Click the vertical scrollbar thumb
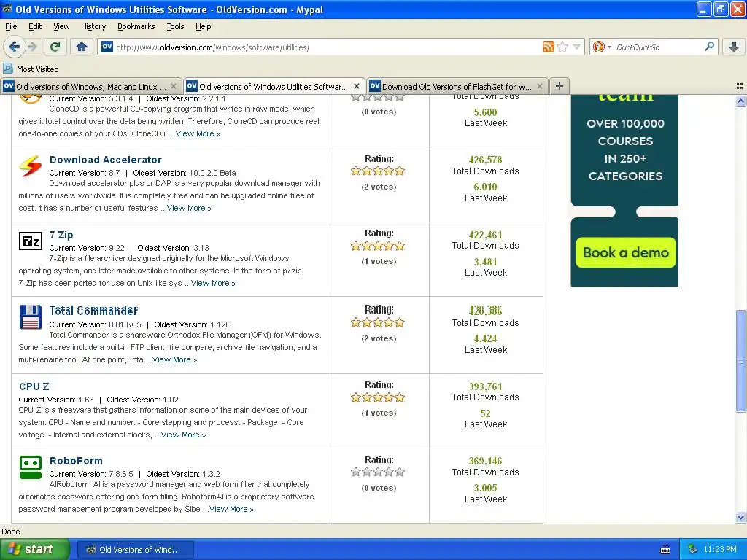The height and width of the screenshot is (560, 747). coord(740,360)
